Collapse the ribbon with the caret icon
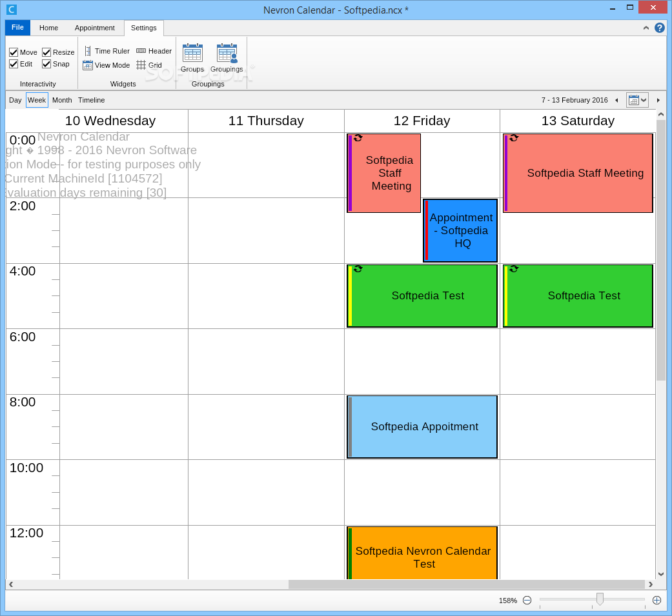 point(646,28)
